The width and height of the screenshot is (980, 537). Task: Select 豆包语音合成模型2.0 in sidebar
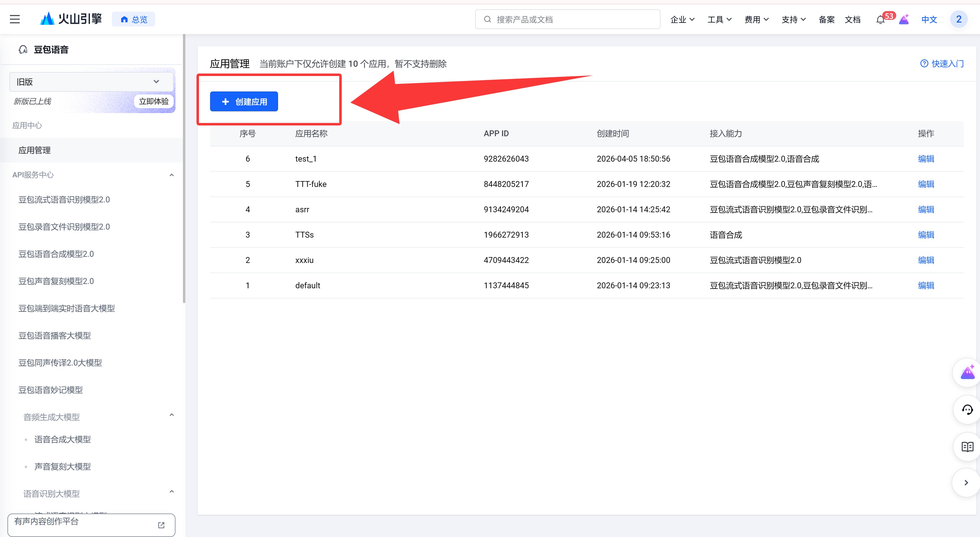[x=56, y=254]
